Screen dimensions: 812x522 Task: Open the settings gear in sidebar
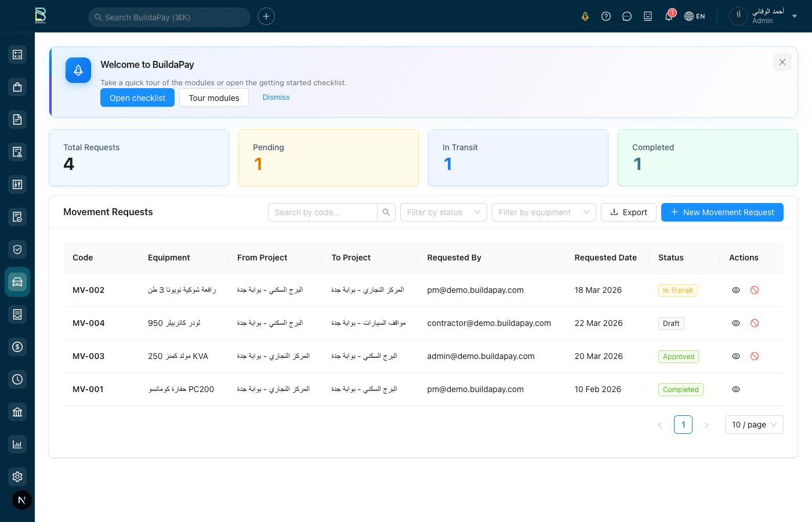(17, 477)
